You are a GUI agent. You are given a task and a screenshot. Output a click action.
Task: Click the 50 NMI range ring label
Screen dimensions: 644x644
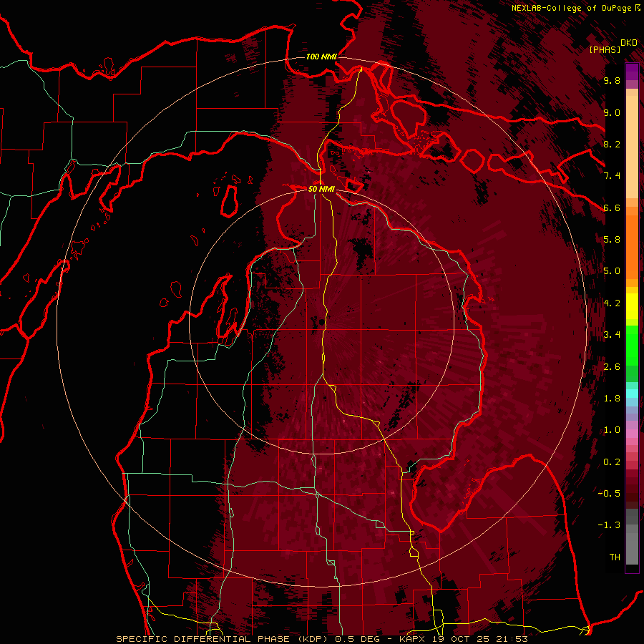(x=321, y=189)
